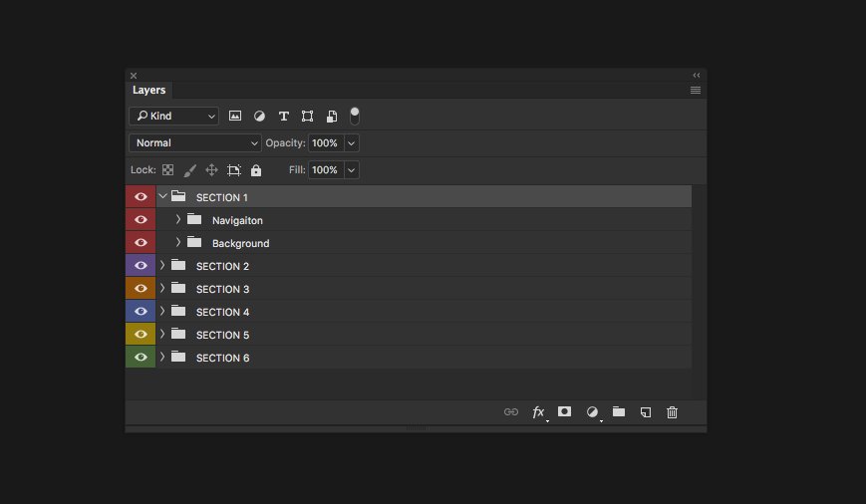Create a new layer
Screen dimensions: 866x504
(x=646, y=412)
